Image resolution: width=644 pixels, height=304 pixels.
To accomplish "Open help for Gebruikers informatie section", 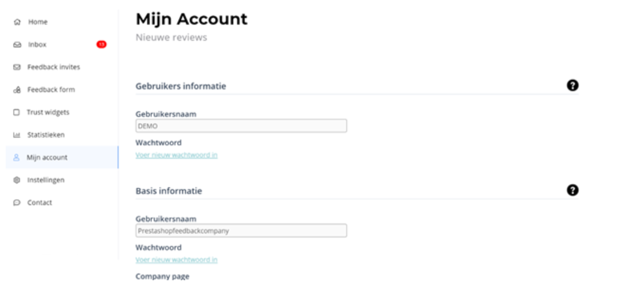I will click(572, 85).
